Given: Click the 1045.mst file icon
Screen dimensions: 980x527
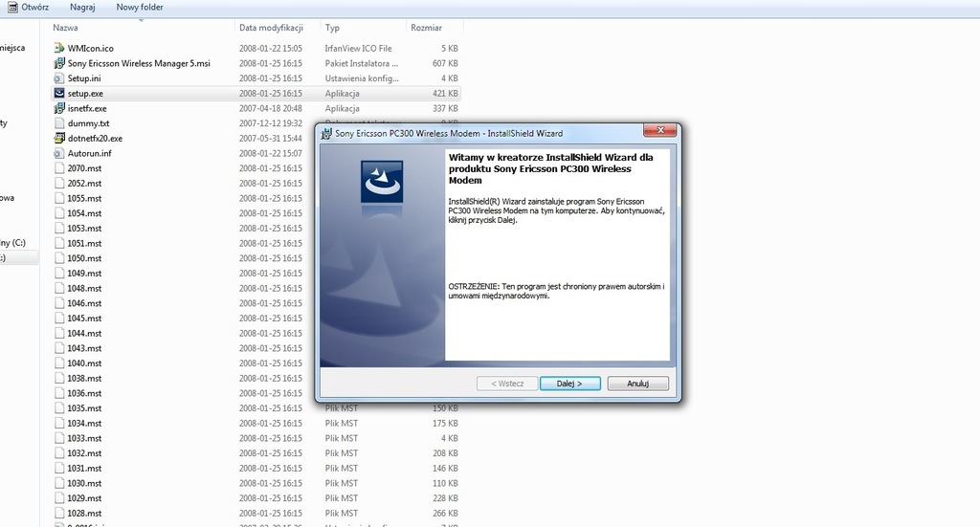Looking at the screenshot, I should pos(58,318).
